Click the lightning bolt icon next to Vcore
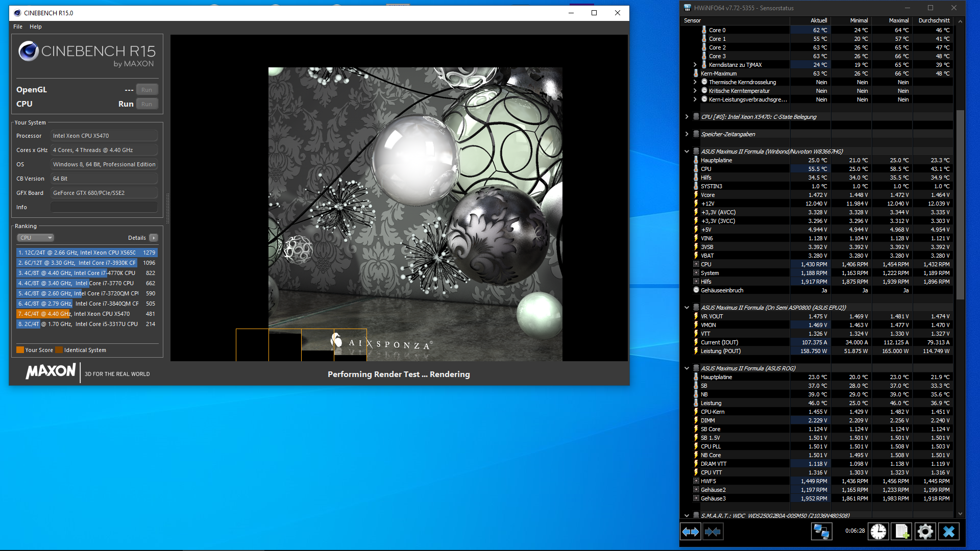Image resolution: width=980 pixels, height=551 pixels. click(696, 194)
